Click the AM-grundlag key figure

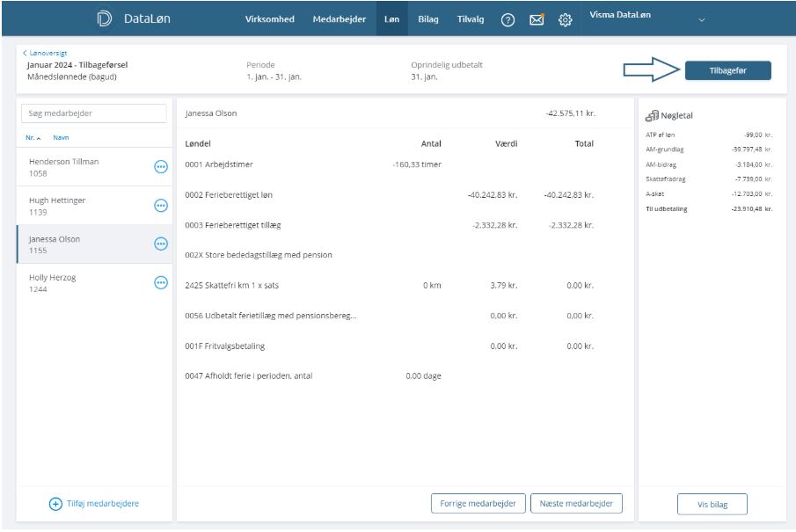click(x=709, y=149)
